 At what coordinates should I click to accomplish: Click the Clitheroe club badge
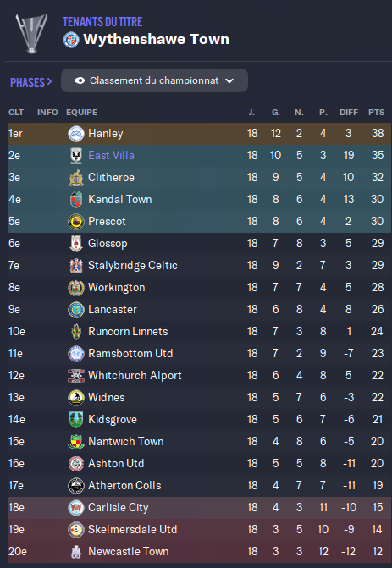(76, 178)
